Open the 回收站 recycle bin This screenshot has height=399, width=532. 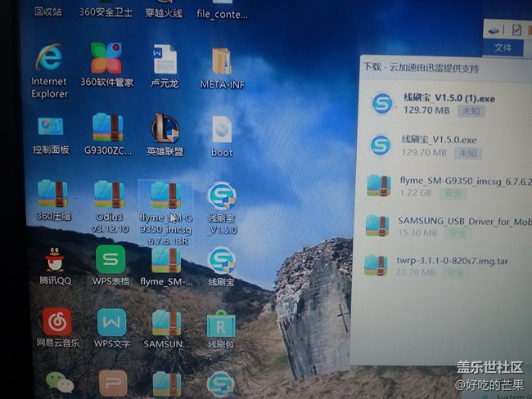(x=47, y=11)
